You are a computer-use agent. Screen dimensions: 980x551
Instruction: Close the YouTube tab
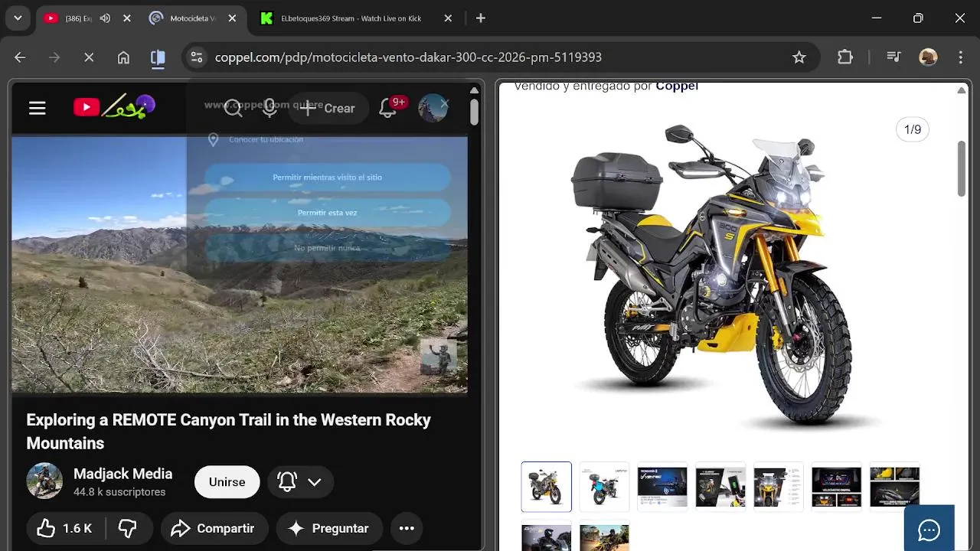click(x=127, y=18)
